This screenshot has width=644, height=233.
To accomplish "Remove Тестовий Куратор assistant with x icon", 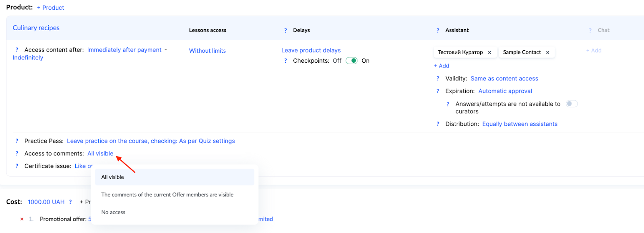I will [x=489, y=53].
